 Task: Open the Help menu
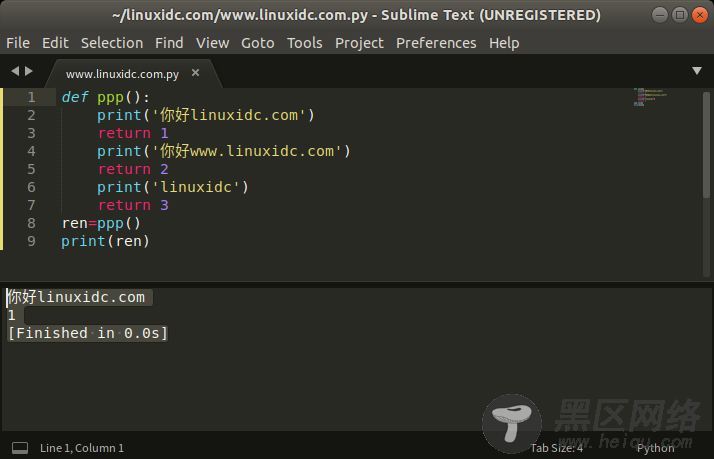pos(504,43)
